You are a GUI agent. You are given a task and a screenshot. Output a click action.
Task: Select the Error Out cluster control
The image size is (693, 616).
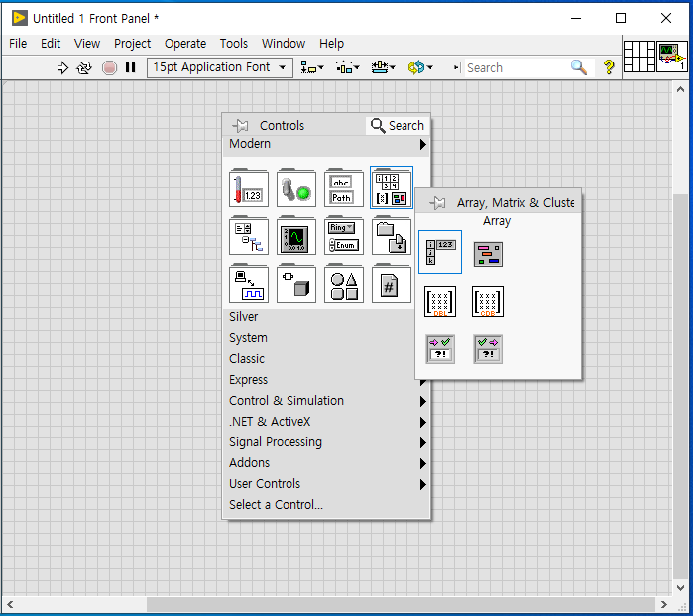488,349
